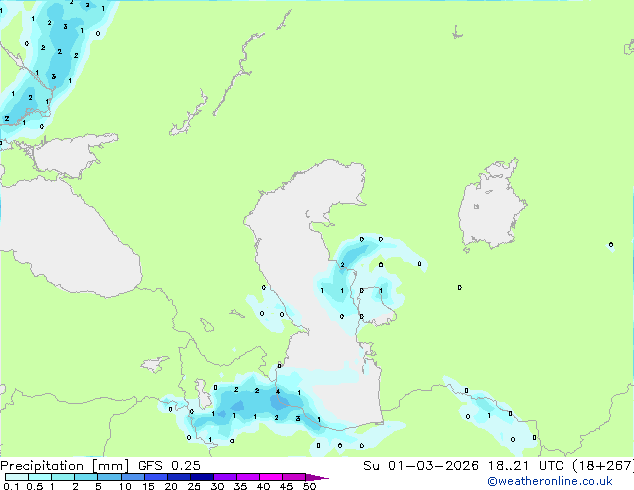
Task: Click the '45' legend tick label
Action: 286,486
